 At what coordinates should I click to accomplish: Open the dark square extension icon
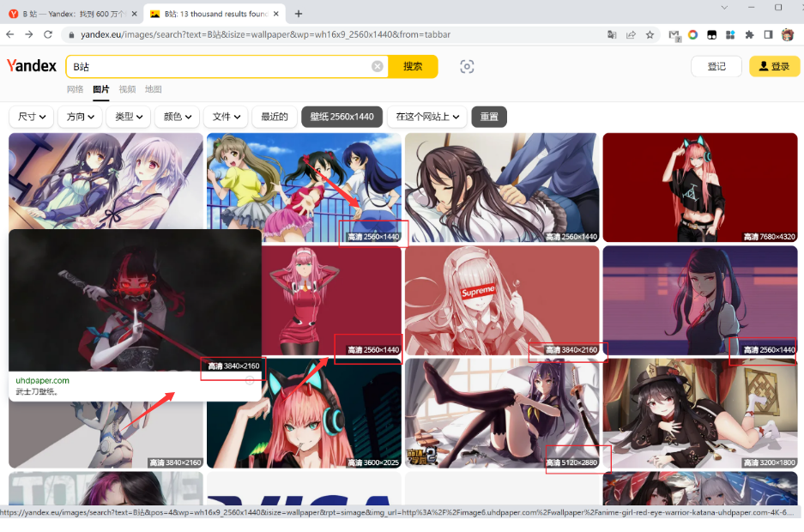coord(711,35)
